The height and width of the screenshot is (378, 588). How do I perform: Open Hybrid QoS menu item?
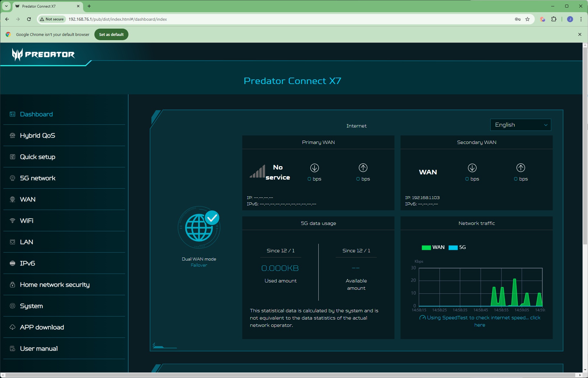(x=37, y=135)
